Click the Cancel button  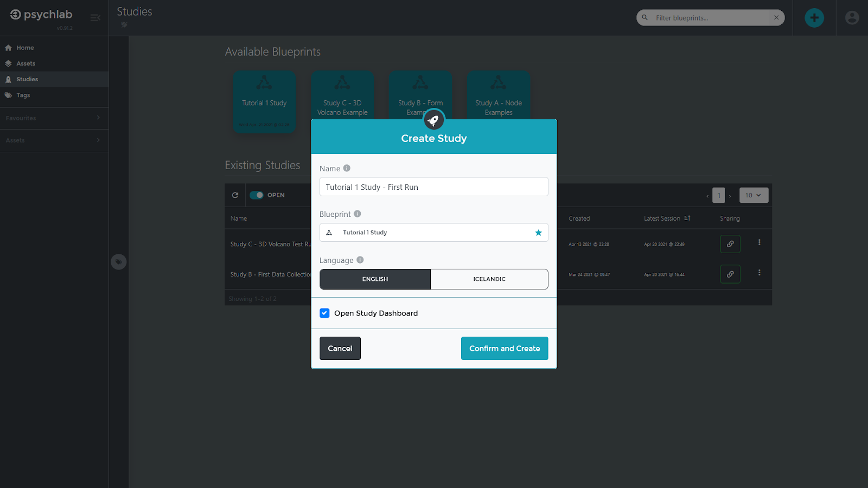coord(340,349)
